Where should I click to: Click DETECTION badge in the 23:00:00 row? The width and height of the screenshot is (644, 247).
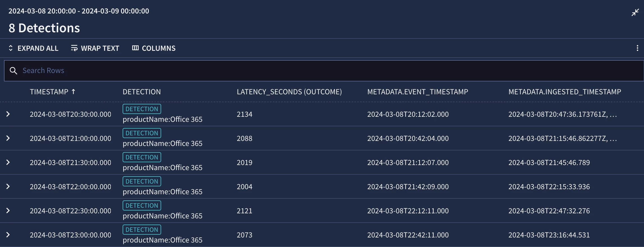click(142, 230)
